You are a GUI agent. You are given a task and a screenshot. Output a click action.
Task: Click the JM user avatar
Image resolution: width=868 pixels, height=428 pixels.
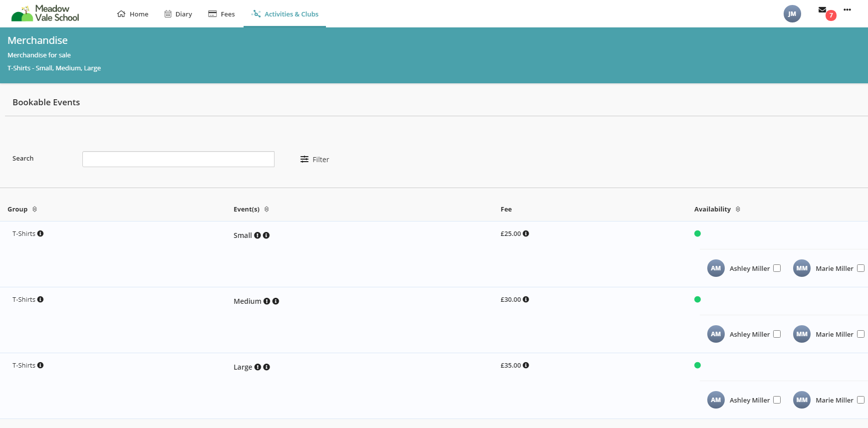[792, 14]
